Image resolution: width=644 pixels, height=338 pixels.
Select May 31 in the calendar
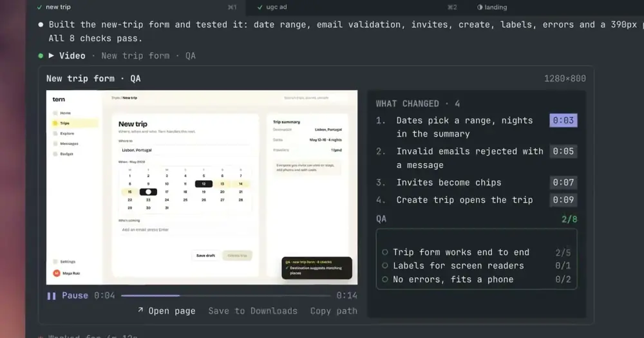tap(167, 208)
